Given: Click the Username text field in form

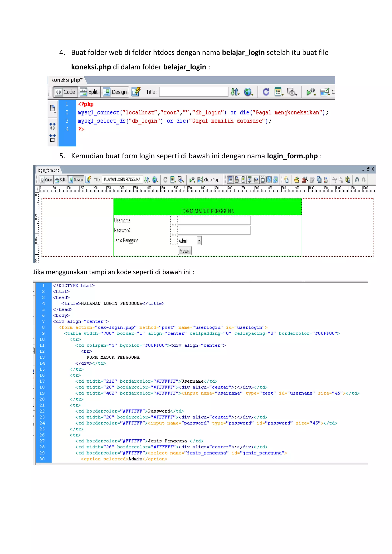Looking at the screenshot, I should tap(214, 220).
